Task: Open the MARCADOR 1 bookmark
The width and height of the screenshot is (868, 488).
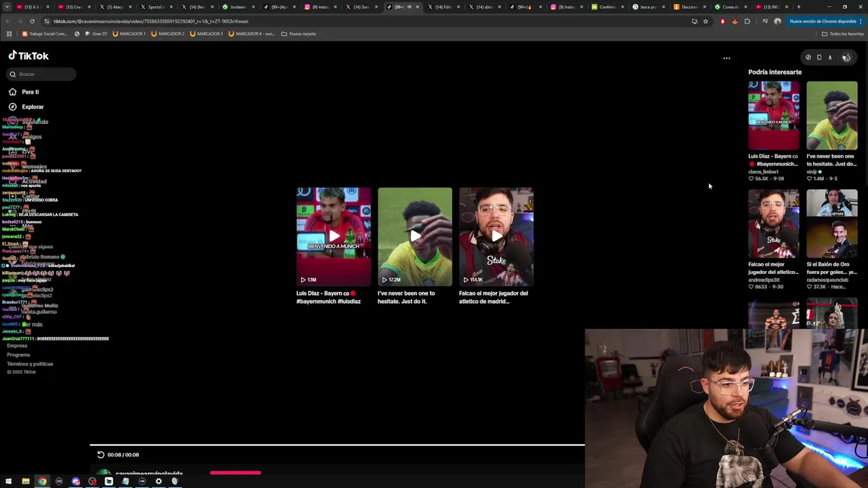Action: point(129,33)
